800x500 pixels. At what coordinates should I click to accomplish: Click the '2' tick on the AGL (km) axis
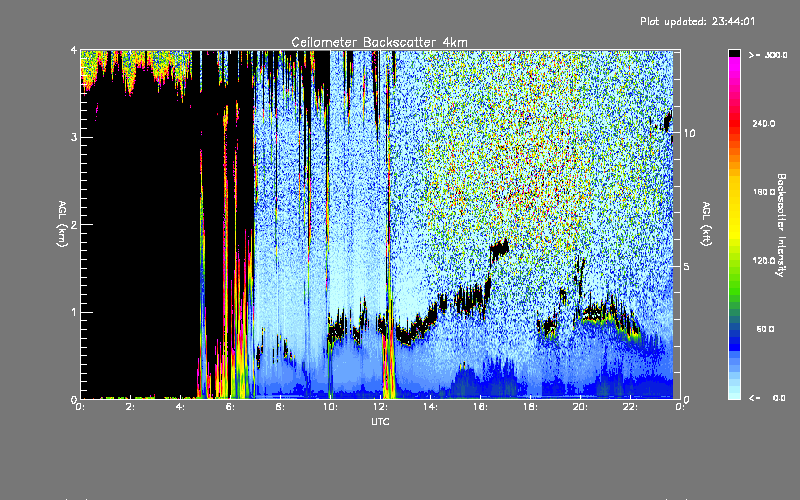pos(74,225)
